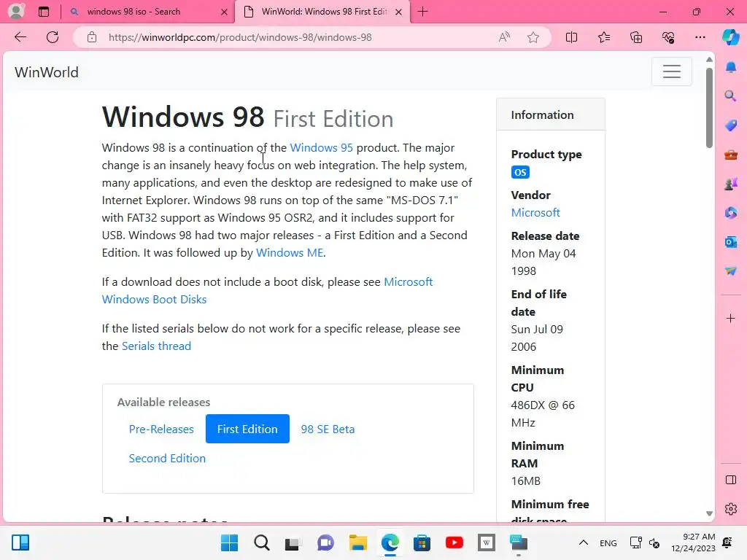747x560 pixels.
Task: Open Favorites list icon
Action: pyautogui.click(x=603, y=37)
